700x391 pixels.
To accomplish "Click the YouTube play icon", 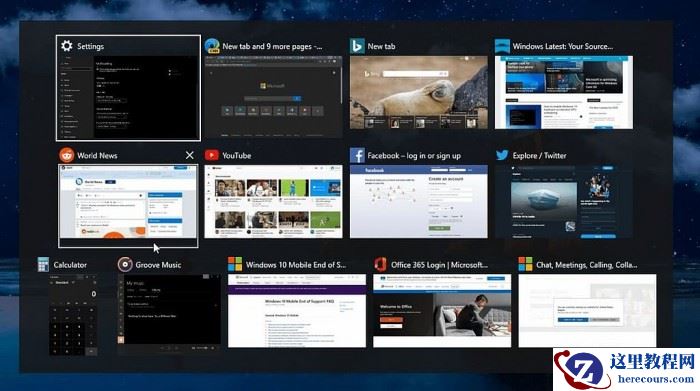I will [212, 155].
